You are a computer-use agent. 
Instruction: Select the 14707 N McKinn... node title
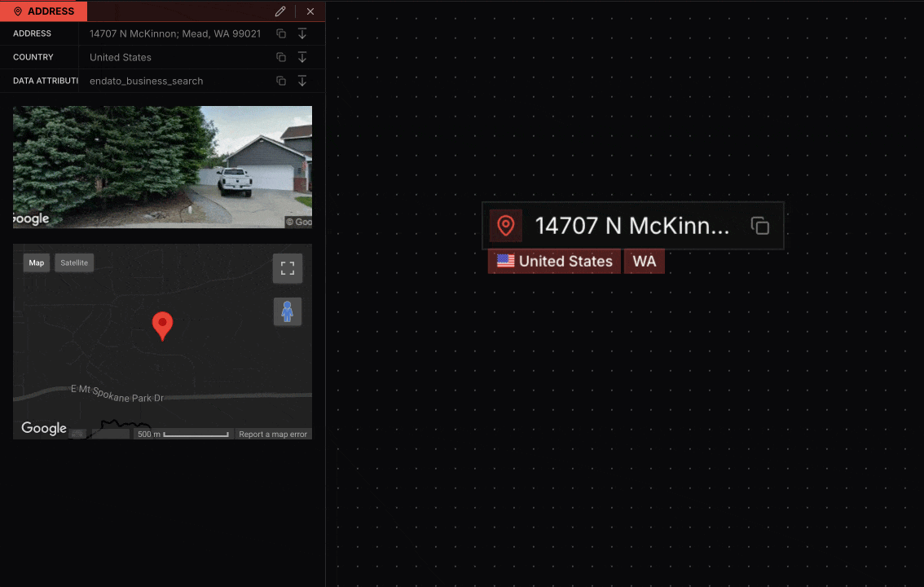coord(631,226)
